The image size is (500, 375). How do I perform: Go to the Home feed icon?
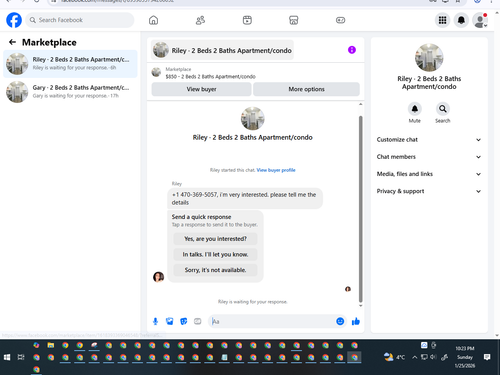153,20
